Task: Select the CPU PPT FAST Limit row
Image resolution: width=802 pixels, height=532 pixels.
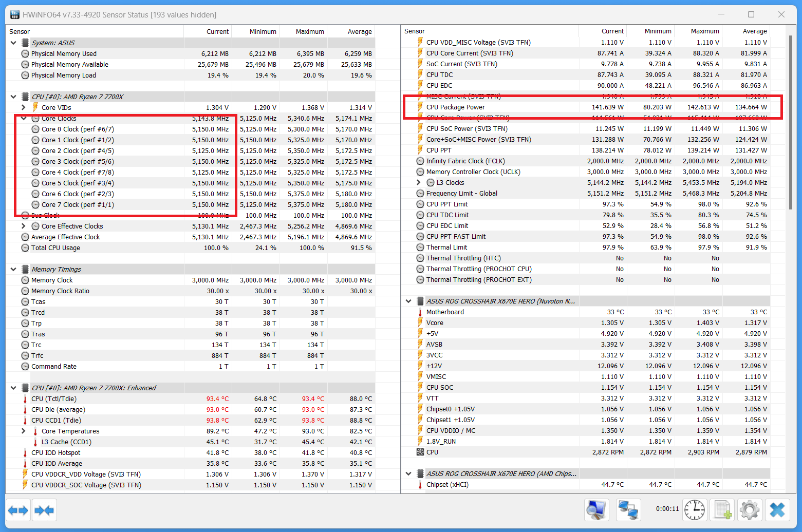Action: coord(586,237)
